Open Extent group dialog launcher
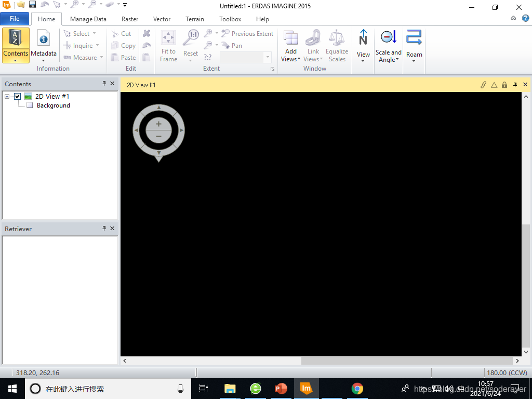 (x=272, y=69)
